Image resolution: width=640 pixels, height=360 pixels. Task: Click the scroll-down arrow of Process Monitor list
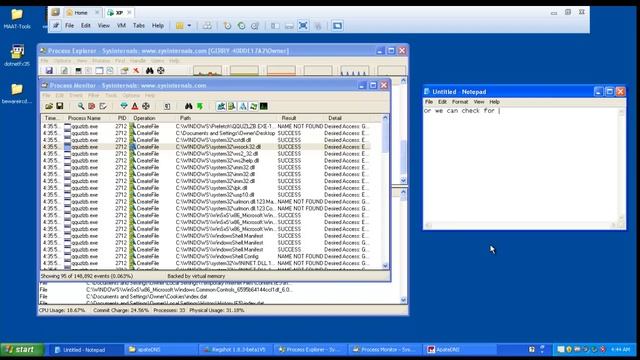pyautogui.click(x=385, y=265)
